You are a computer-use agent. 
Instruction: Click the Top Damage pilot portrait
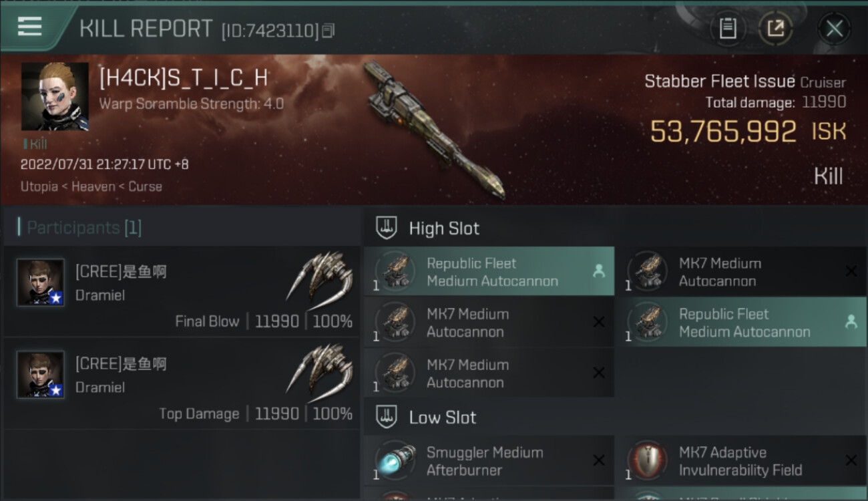(41, 375)
